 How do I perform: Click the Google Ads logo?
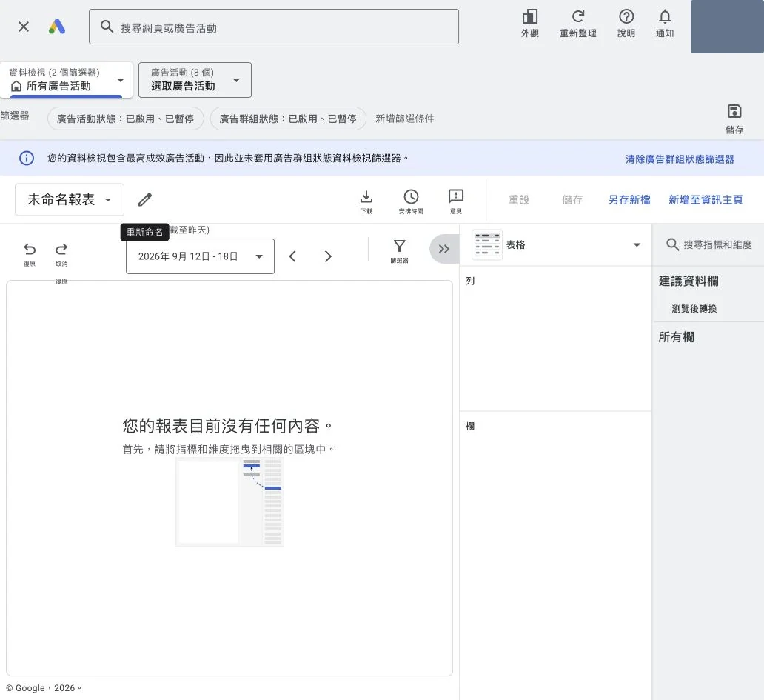pos(57,27)
